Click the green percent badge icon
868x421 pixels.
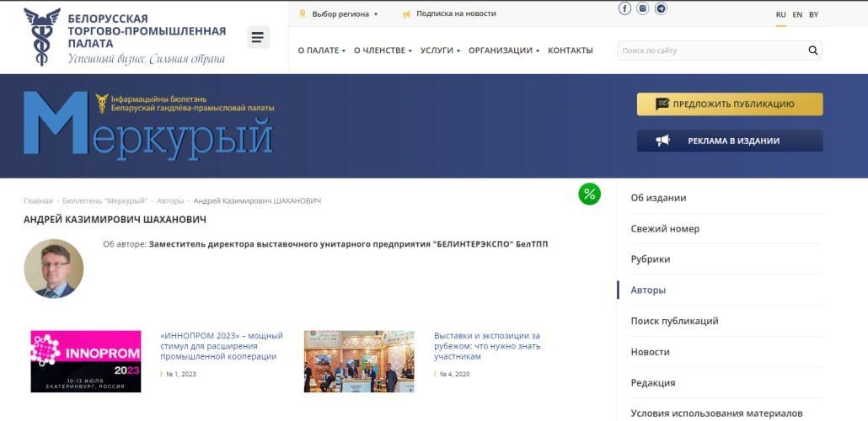pyautogui.click(x=589, y=195)
